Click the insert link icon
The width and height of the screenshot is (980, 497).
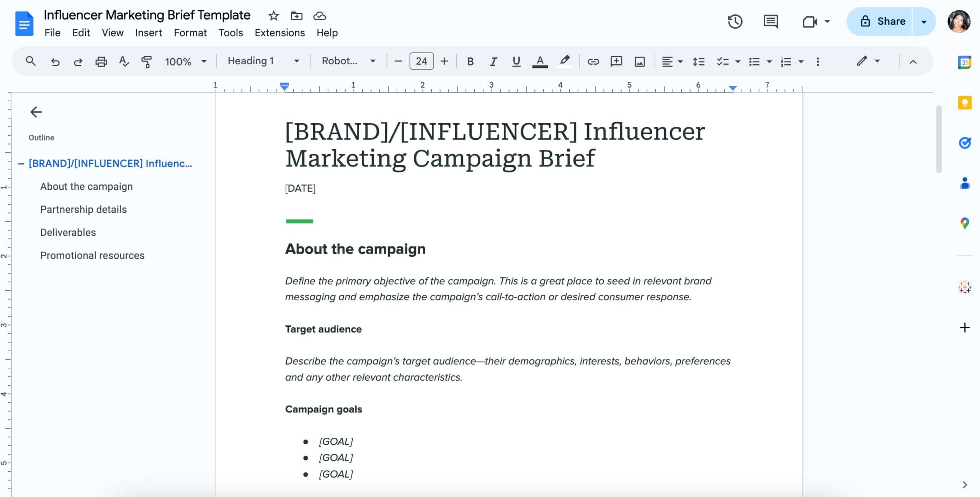coord(593,61)
